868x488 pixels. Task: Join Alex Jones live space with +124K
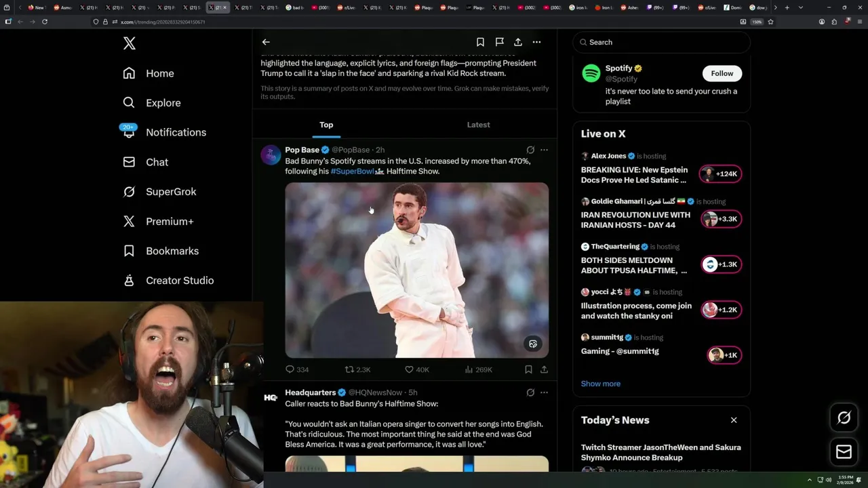[721, 174]
